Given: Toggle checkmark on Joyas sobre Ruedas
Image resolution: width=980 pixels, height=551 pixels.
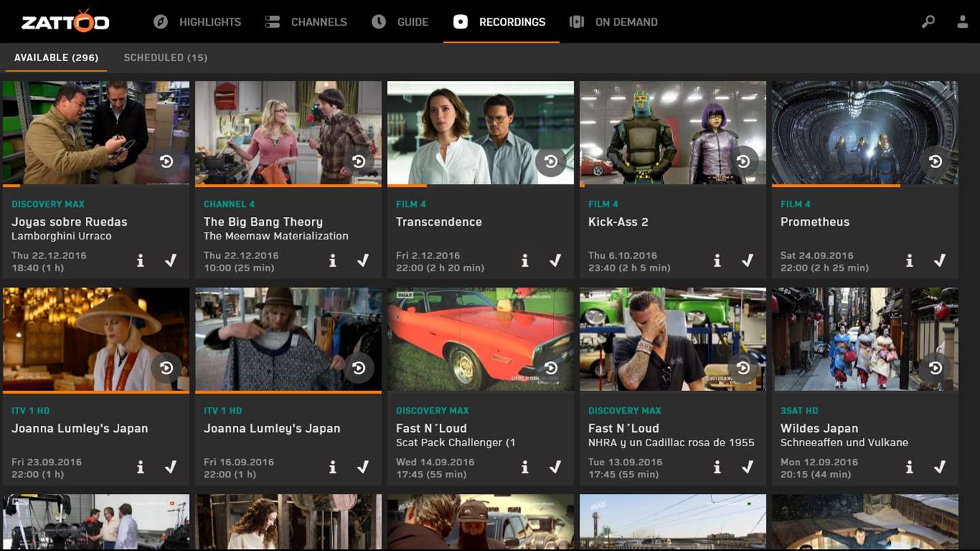Looking at the screenshot, I should (171, 261).
